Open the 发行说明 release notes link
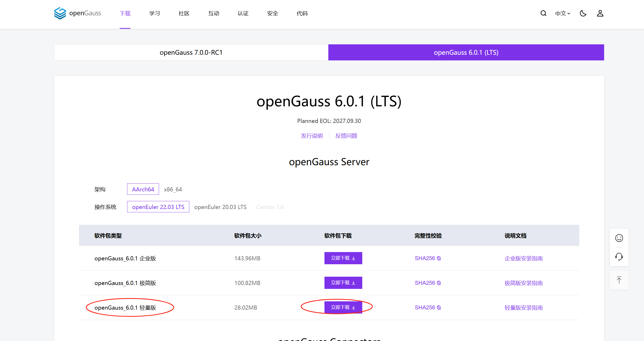This screenshot has width=644, height=341. tap(312, 136)
